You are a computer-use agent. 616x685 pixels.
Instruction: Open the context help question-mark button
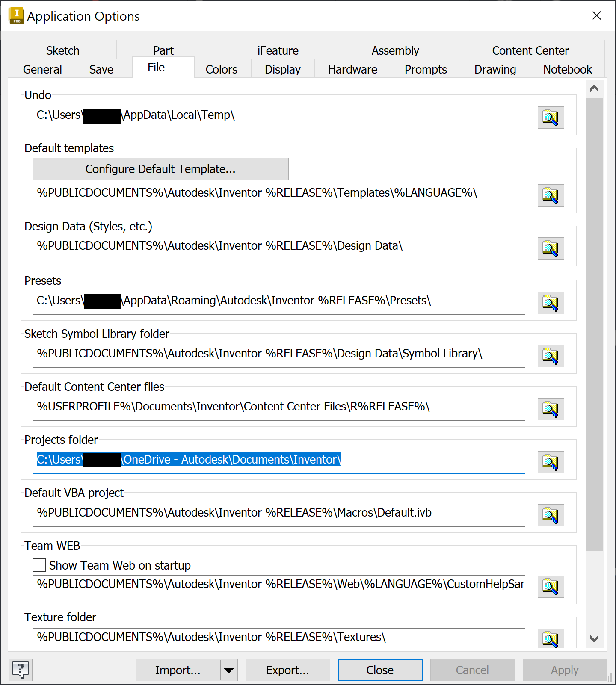click(x=21, y=670)
